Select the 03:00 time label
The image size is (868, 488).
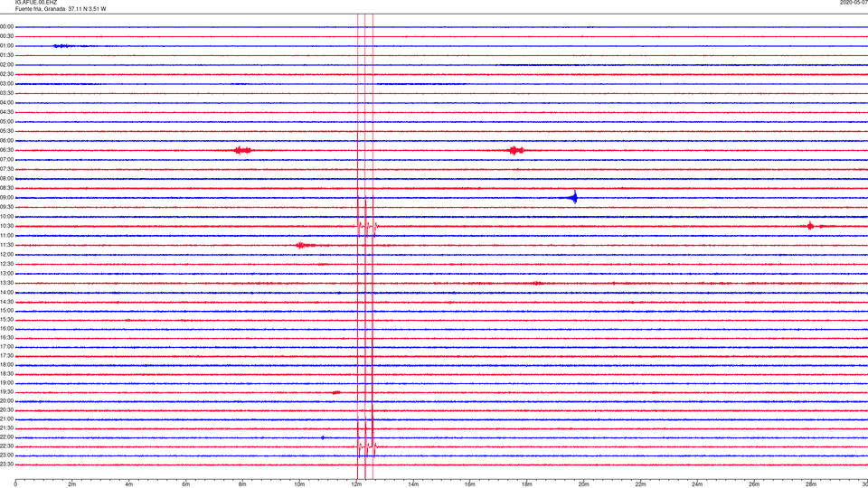(x=7, y=84)
